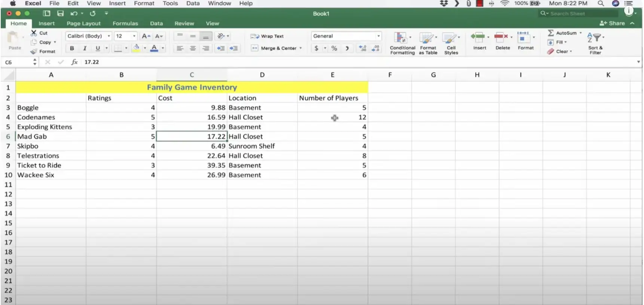Click the Conditional Formatting icon
Image resolution: width=644 pixels, height=305 pixels.
pyautogui.click(x=400, y=38)
